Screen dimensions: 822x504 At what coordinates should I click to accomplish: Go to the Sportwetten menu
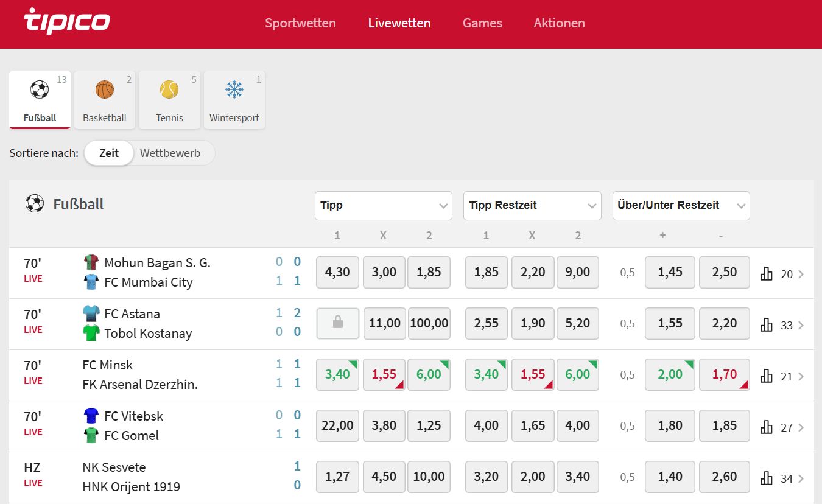(300, 23)
